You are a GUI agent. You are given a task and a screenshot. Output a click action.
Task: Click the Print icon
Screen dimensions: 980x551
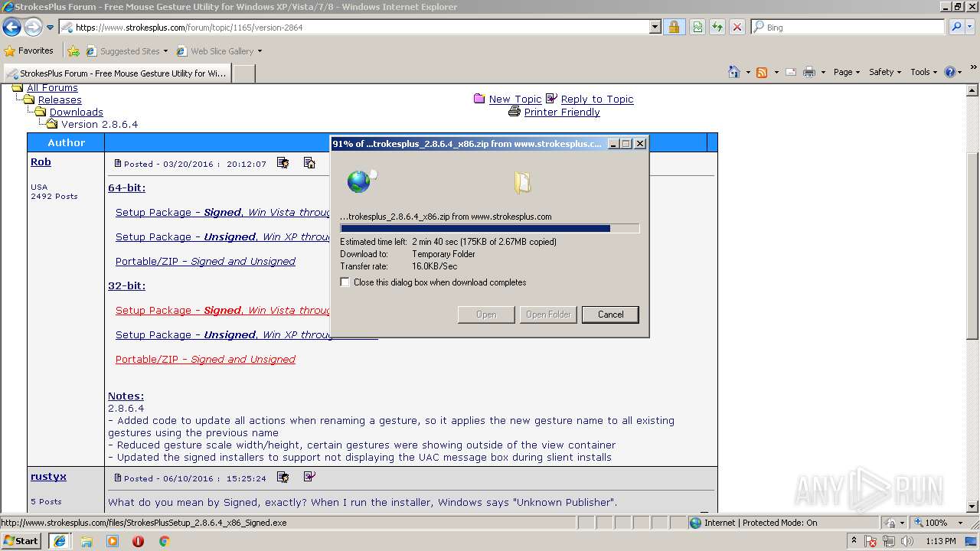point(810,72)
